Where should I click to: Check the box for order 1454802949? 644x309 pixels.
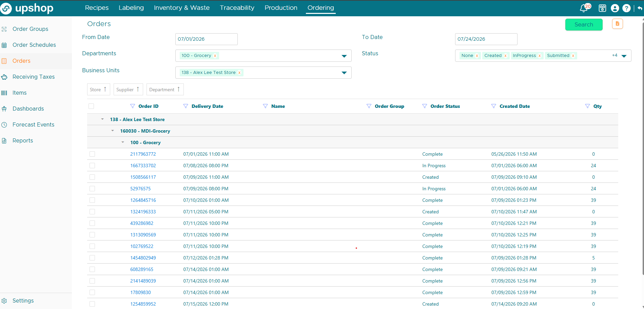tap(92, 258)
